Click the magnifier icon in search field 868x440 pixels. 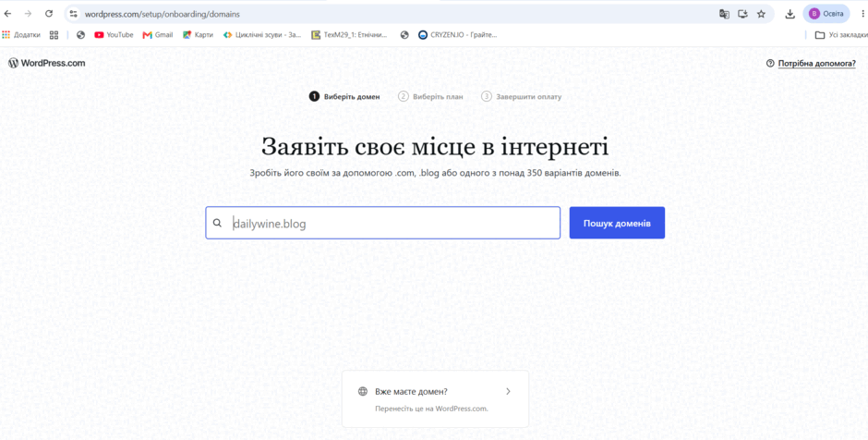click(x=218, y=223)
